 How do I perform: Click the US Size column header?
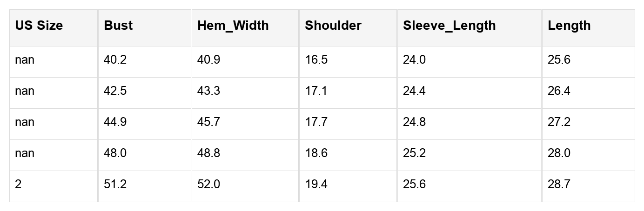39,26
